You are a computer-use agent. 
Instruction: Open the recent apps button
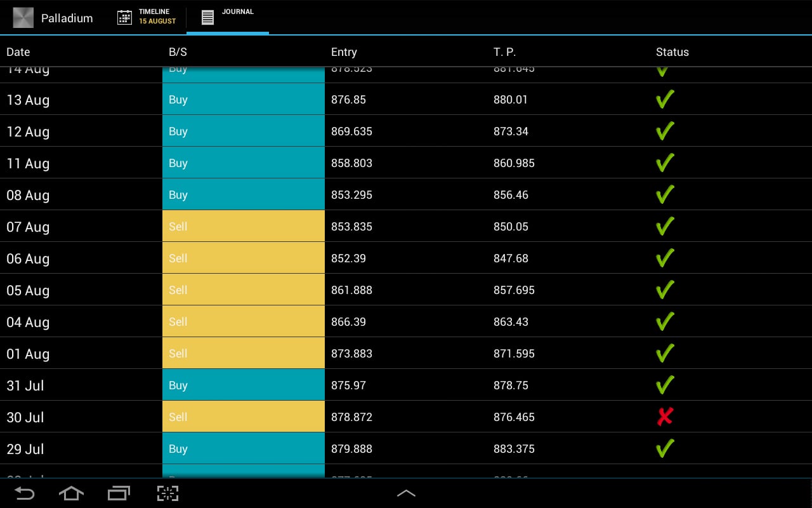[x=119, y=493]
